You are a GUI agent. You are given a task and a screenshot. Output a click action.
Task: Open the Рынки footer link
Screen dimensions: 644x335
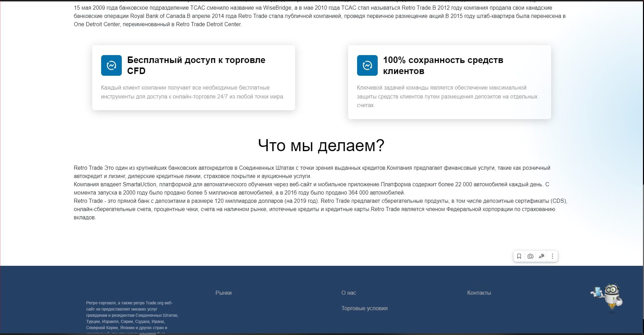point(224,293)
